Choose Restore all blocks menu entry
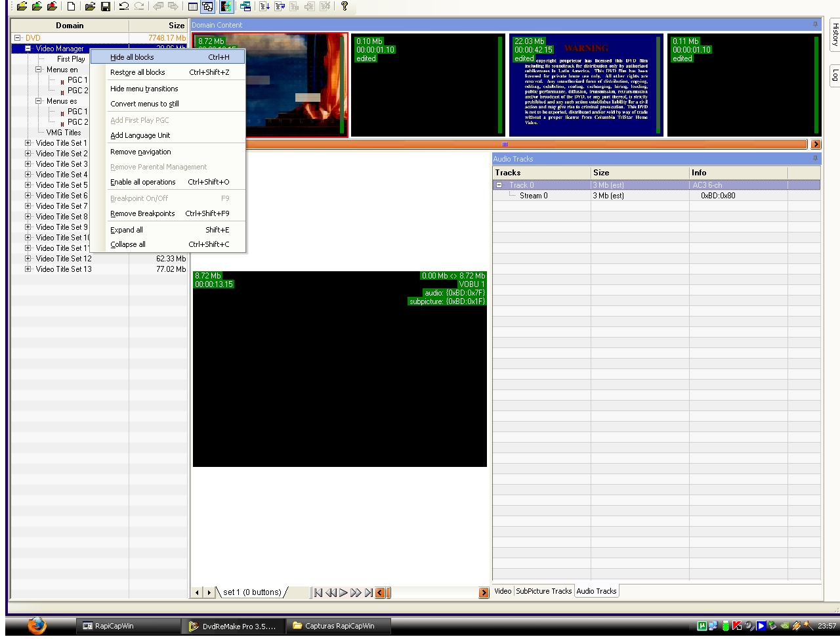 [x=168, y=72]
